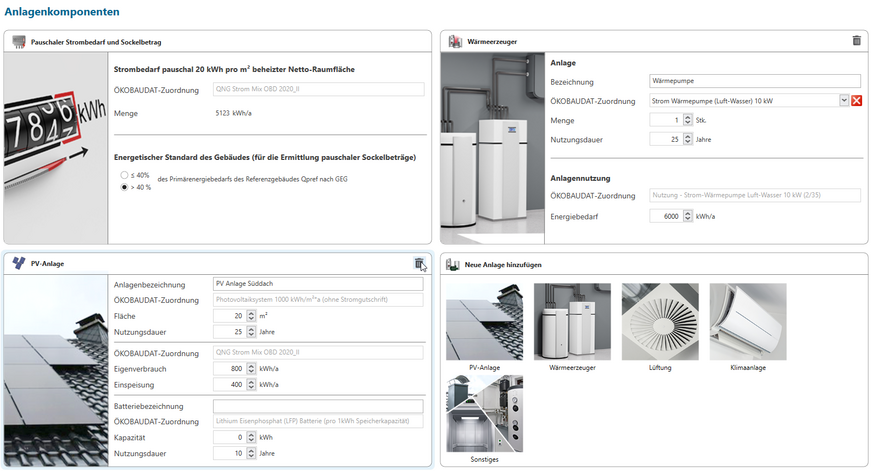Open Strom Wärmepumpe ÖKOBAUDAT dropdown
The image size is (872, 471).
(x=843, y=101)
